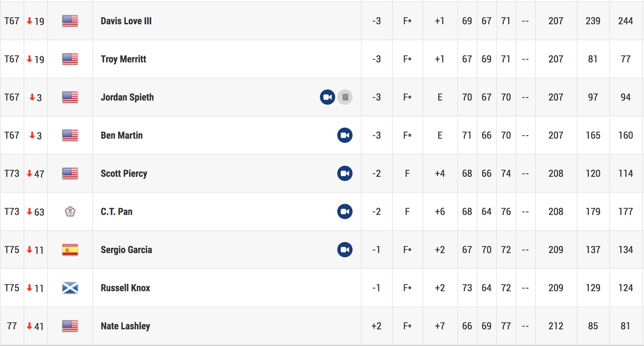Click the gray icon beside Jordan Spieth
644x346 pixels.
[x=345, y=97]
